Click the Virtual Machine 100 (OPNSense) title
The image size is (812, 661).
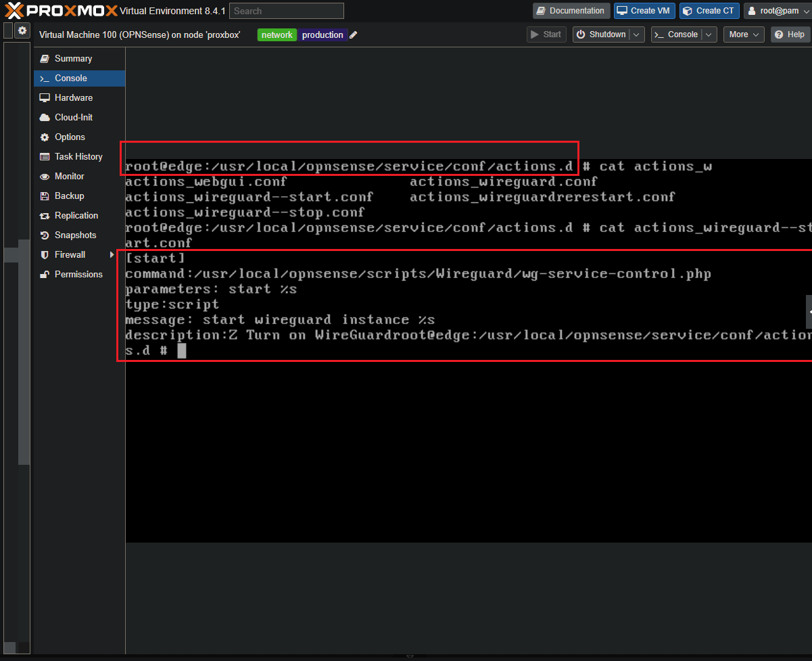tap(140, 35)
